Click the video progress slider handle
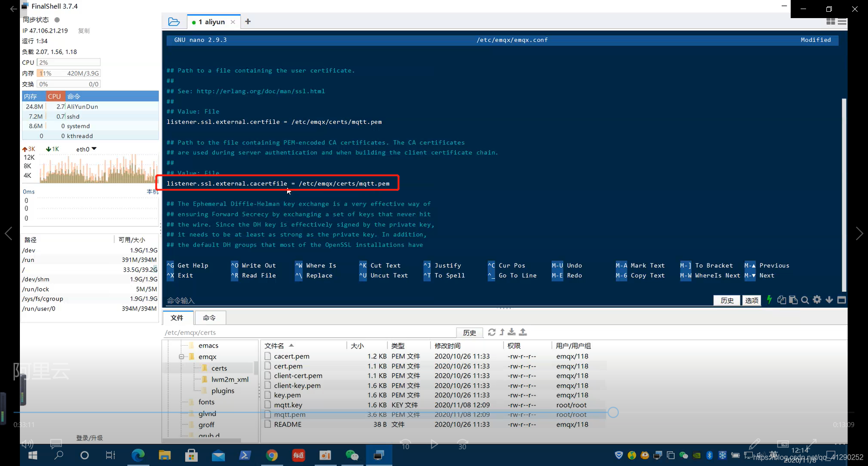The image size is (868, 466). 613,413
